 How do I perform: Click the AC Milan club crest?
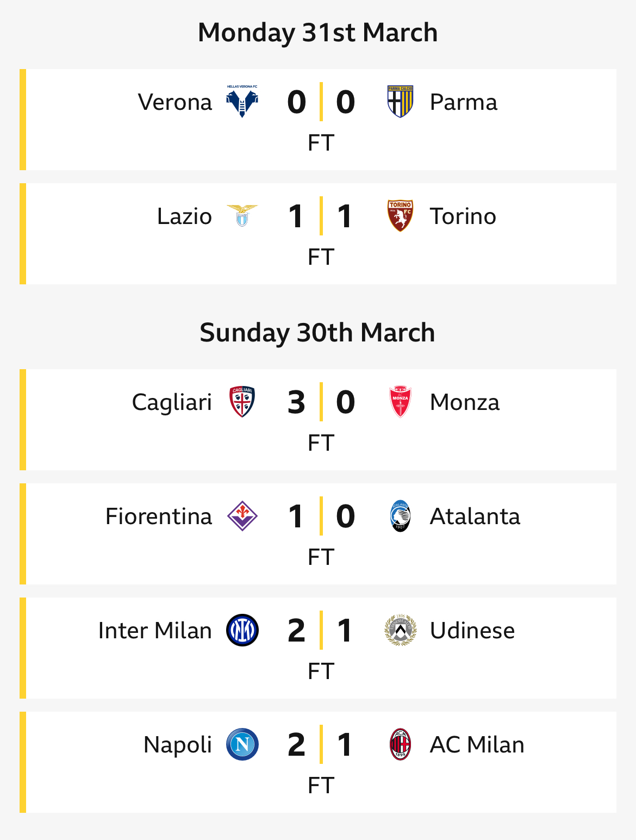pos(400,744)
